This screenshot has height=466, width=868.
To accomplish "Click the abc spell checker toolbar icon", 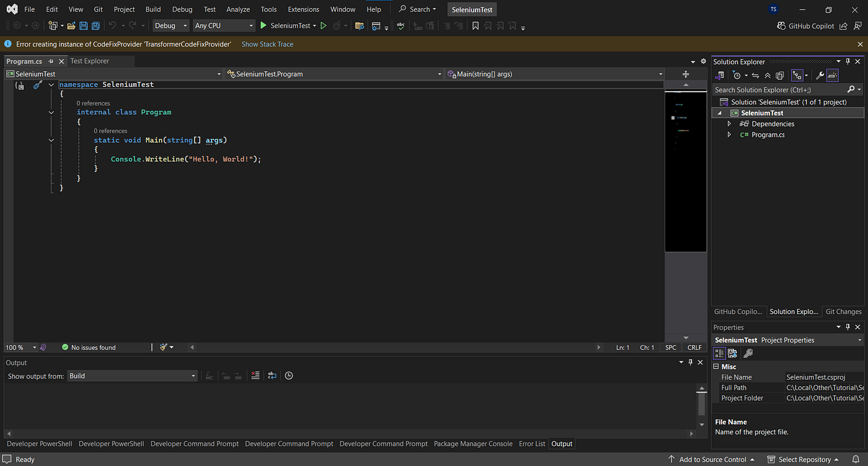I will pyautogui.click(x=401, y=25).
